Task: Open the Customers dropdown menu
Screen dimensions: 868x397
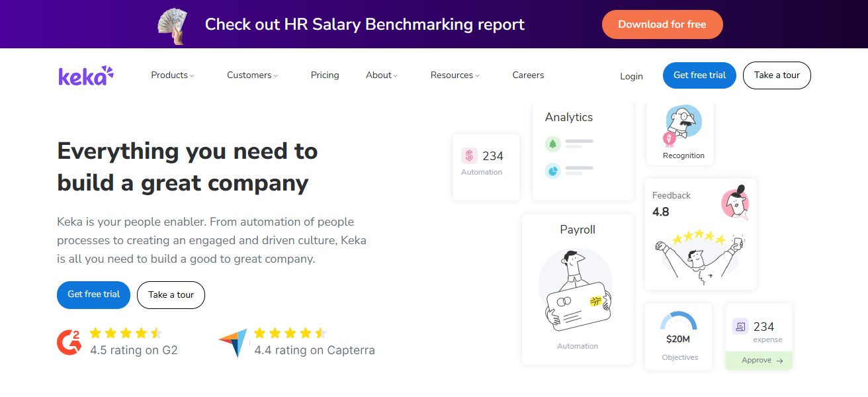Action: point(252,75)
